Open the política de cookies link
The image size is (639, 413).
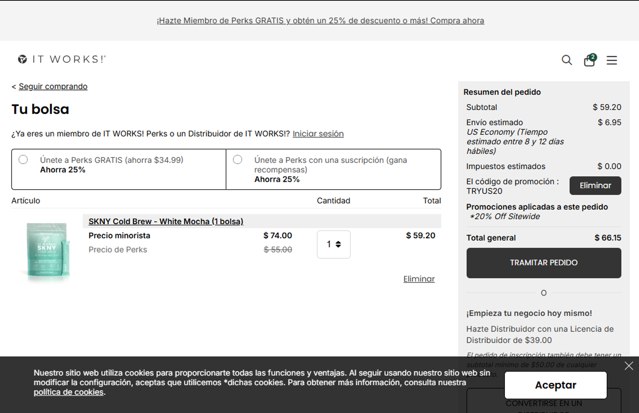click(x=68, y=392)
